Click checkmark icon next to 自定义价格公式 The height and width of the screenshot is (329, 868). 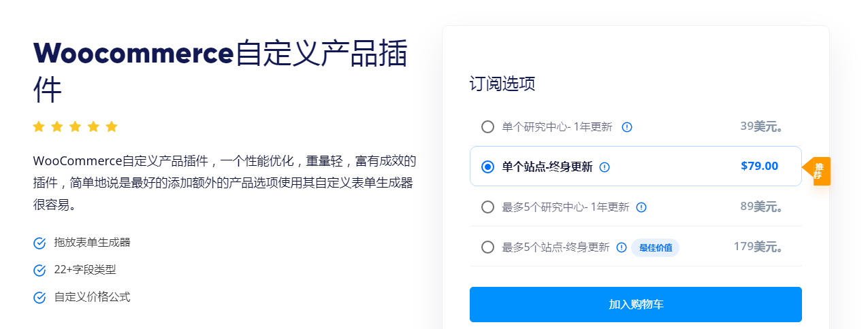click(x=39, y=298)
